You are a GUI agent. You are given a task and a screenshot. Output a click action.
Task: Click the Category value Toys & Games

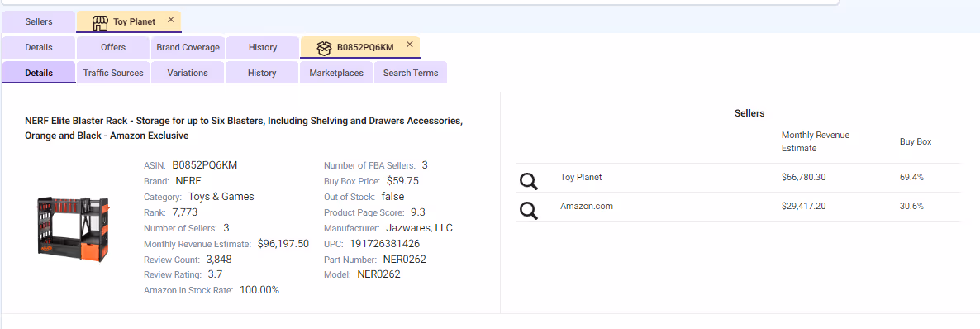click(x=221, y=197)
